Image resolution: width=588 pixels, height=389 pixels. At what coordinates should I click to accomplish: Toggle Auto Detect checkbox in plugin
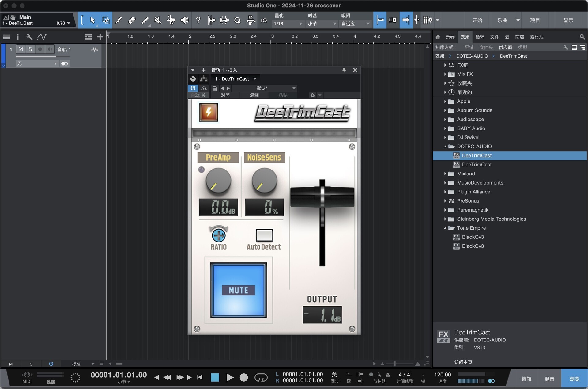coord(264,235)
